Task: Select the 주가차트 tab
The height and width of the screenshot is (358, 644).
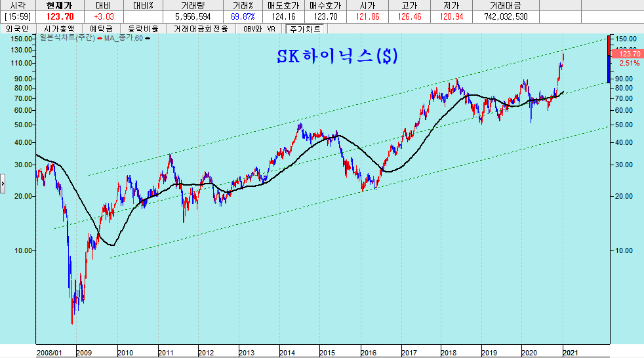Action: pos(306,29)
